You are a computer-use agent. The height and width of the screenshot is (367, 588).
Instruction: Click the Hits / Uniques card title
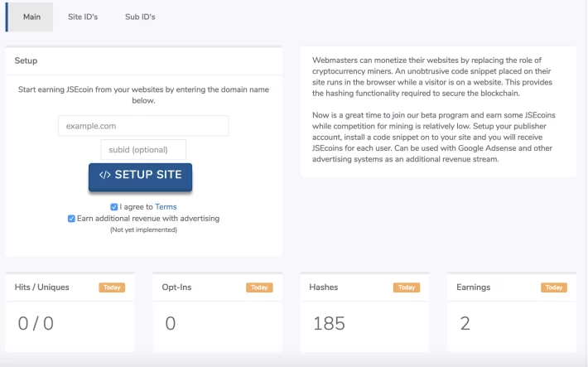[x=42, y=287]
